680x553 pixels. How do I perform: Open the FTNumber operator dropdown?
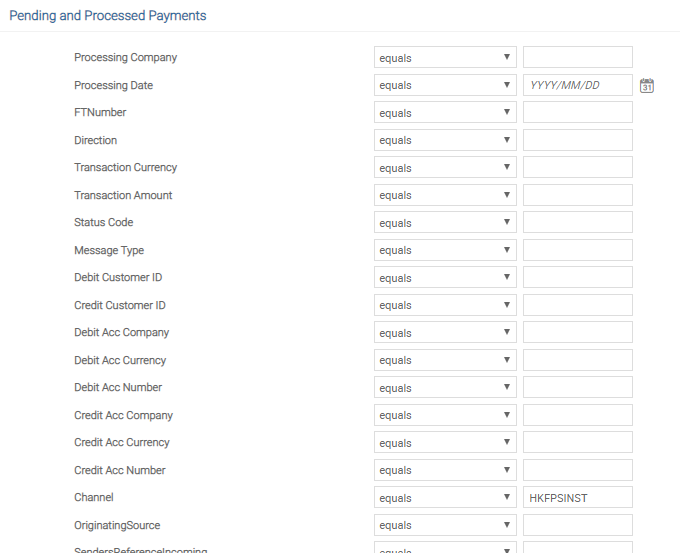(x=445, y=113)
